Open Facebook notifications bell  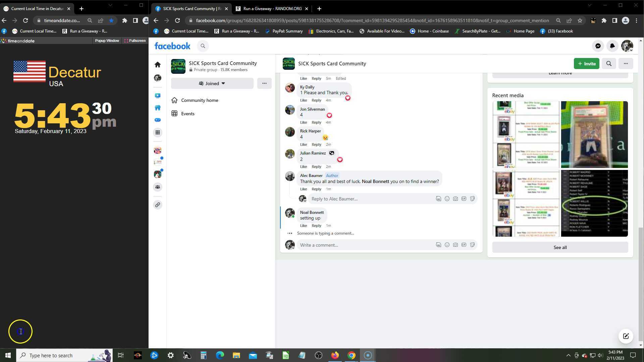tap(612, 46)
